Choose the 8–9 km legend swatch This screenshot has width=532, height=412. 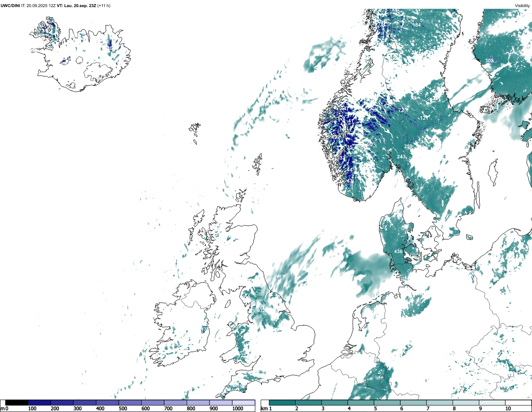pyautogui.click(x=465, y=403)
